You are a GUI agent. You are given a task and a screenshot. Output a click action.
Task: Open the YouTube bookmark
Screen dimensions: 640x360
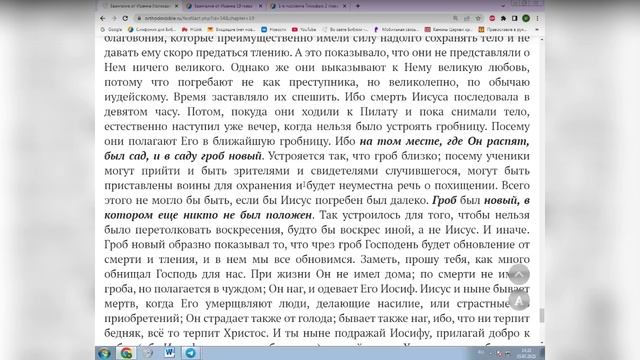304,29
